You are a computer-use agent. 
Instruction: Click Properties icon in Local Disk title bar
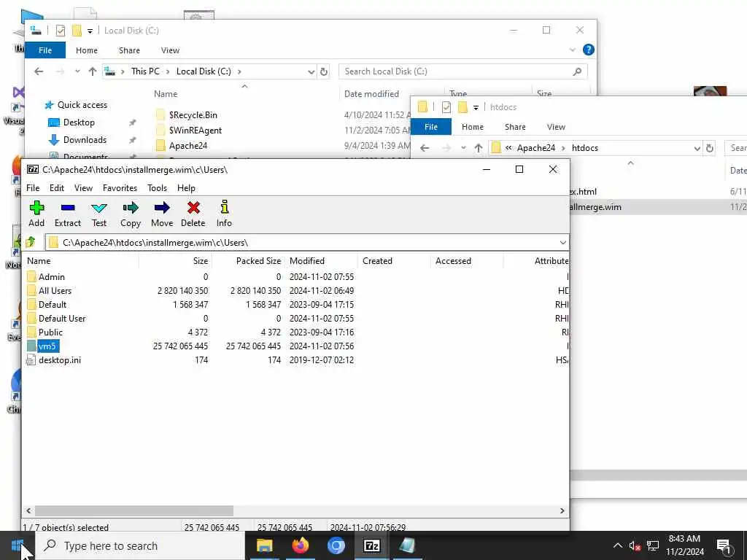tap(60, 31)
